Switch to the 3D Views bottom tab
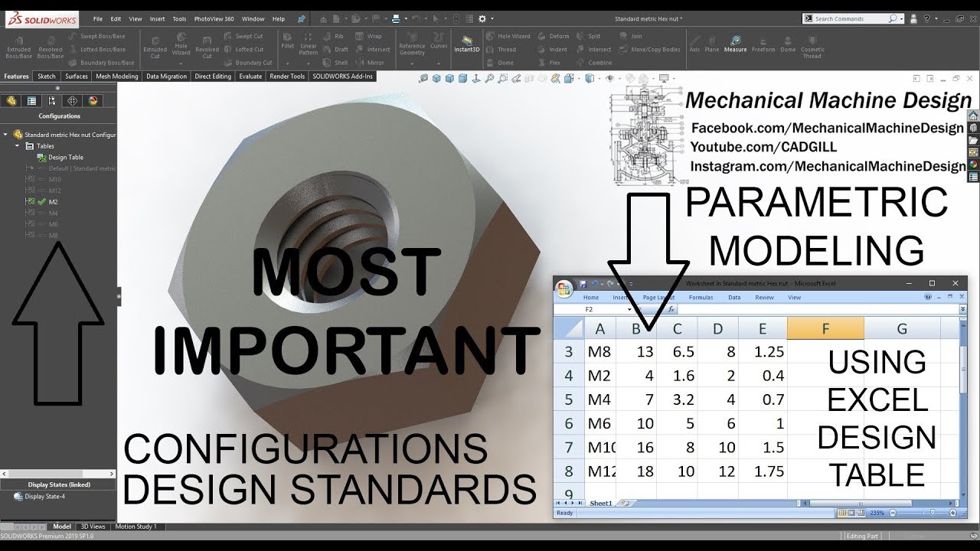Viewport: 980px width, 551px height. click(x=93, y=527)
